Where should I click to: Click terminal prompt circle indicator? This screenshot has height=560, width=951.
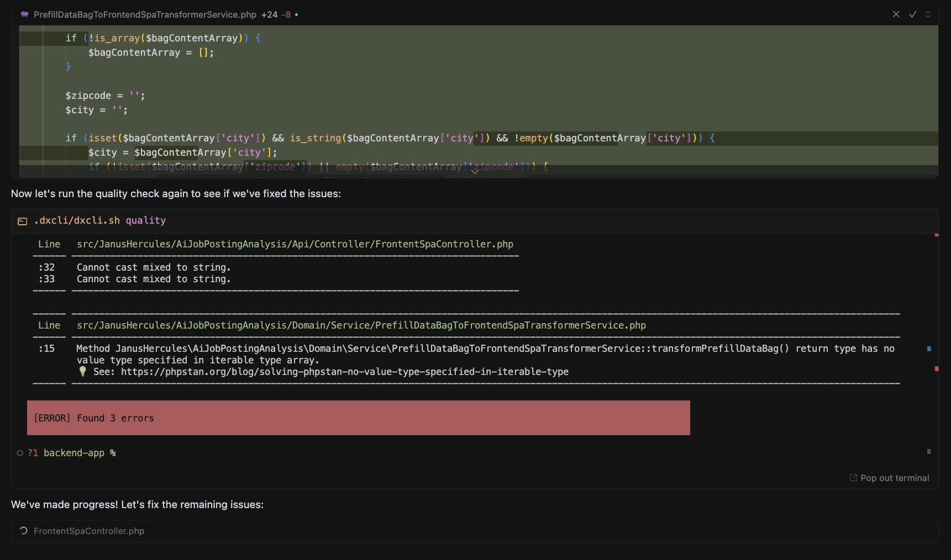point(20,453)
